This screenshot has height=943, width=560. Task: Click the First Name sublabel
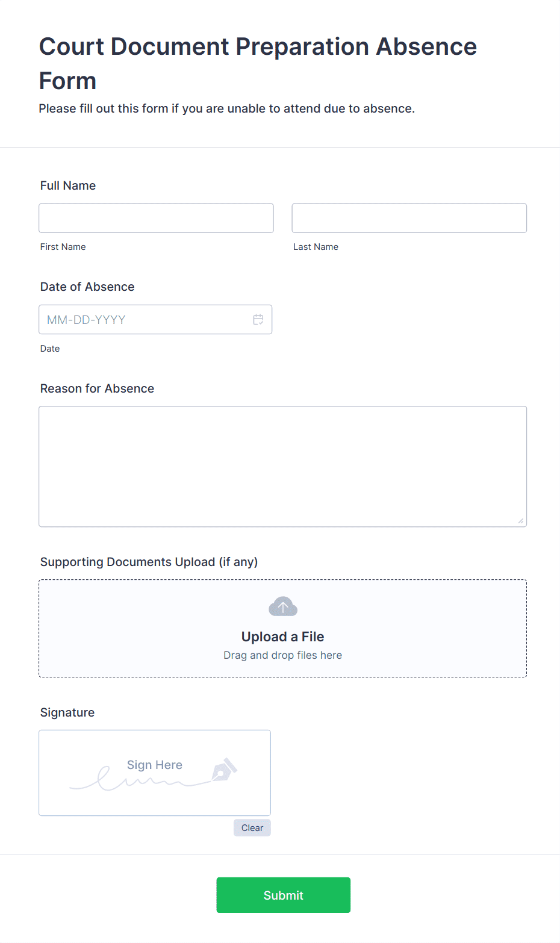pos(63,247)
